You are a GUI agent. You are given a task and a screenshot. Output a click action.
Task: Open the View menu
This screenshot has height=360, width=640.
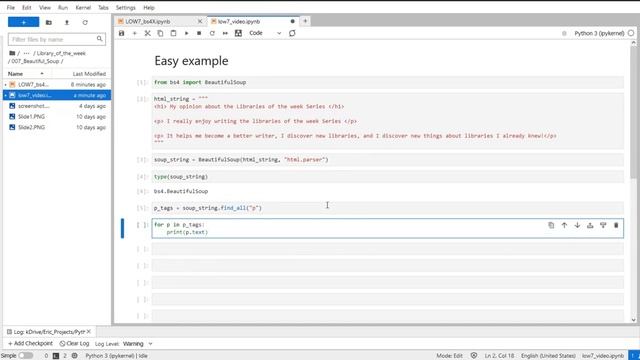point(45,7)
